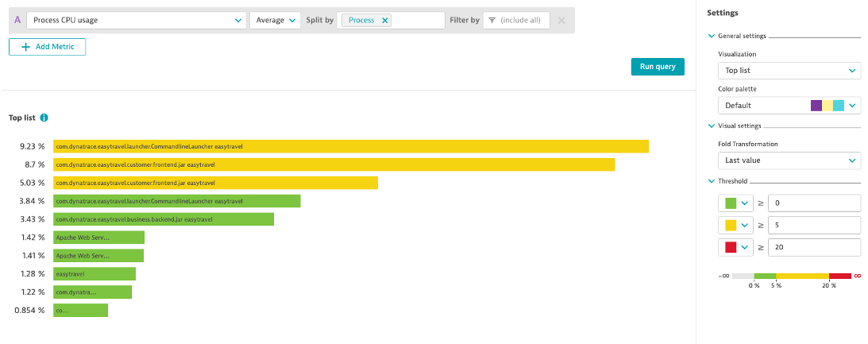Select the 1.22 % com.dynatra... bar
The width and height of the screenshot is (868, 344).
92,292
